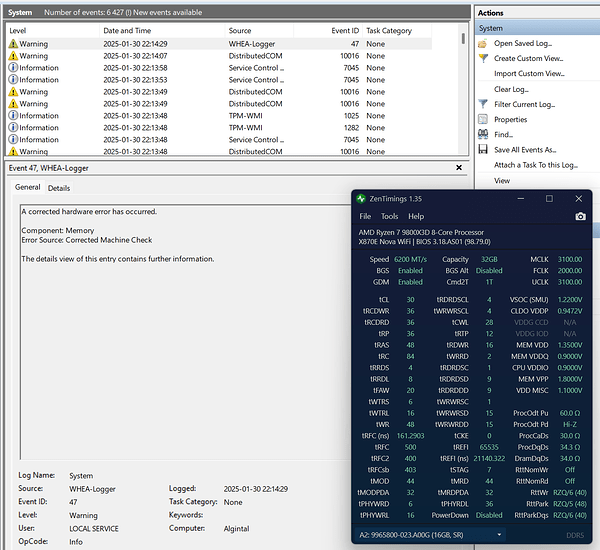Open the Help menu in ZenTimings

tap(416, 216)
